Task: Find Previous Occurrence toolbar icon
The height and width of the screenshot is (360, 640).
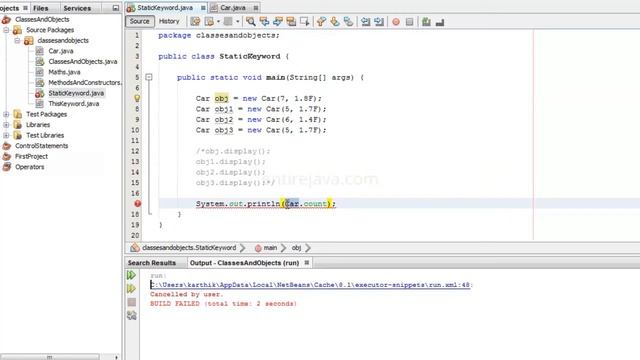Action: coord(264,22)
